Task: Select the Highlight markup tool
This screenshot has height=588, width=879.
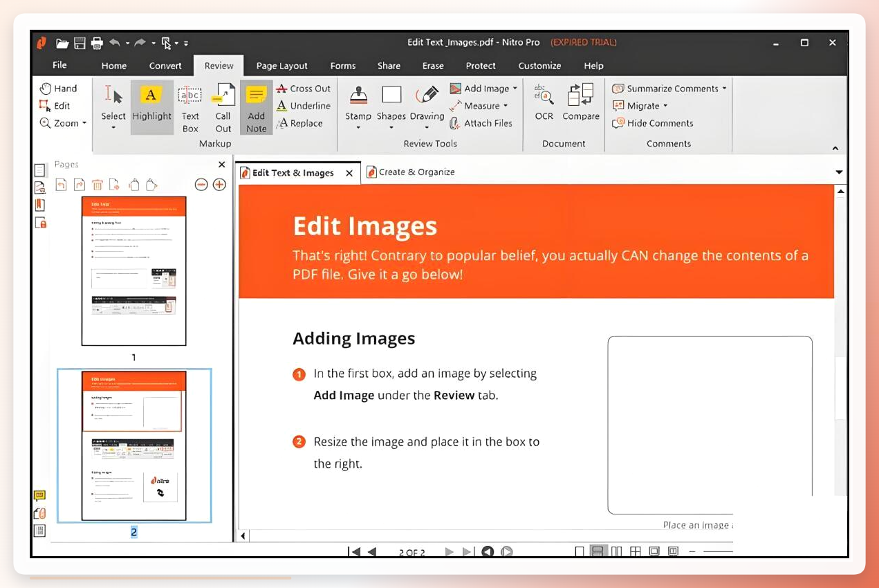Action: pyautogui.click(x=151, y=107)
